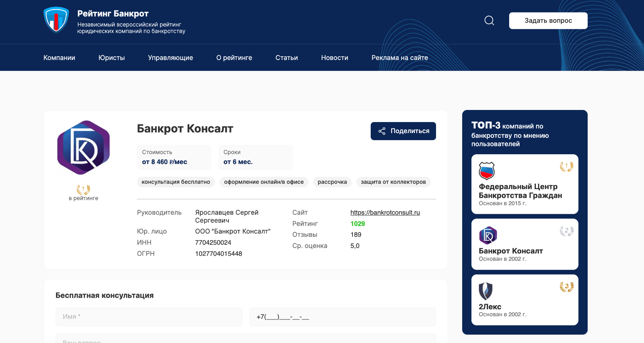Screen dimensions: 644x343
Task: Click the first-place laurel badge under logo
Action: tap(83, 190)
